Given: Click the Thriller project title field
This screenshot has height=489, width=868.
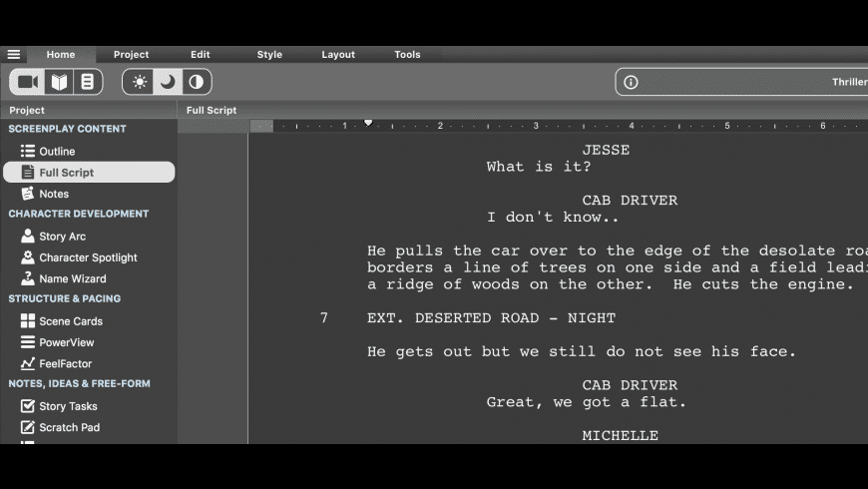Looking at the screenshot, I should 741,82.
